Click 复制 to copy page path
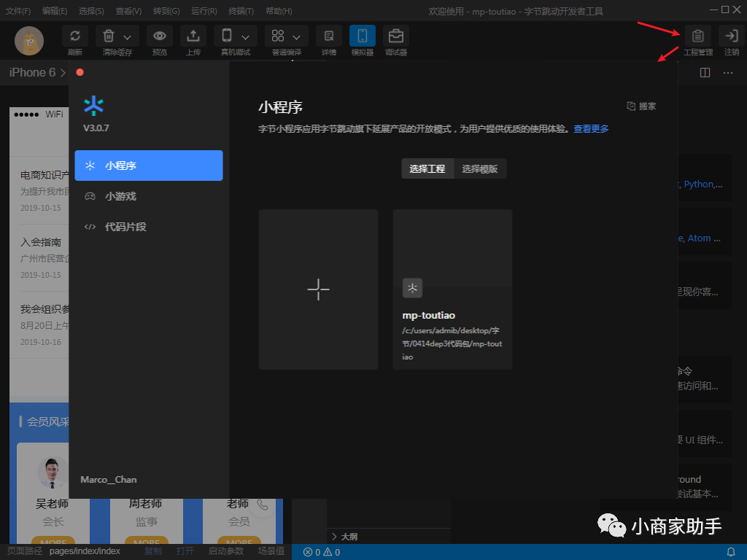The image size is (747, 560). pos(153,551)
